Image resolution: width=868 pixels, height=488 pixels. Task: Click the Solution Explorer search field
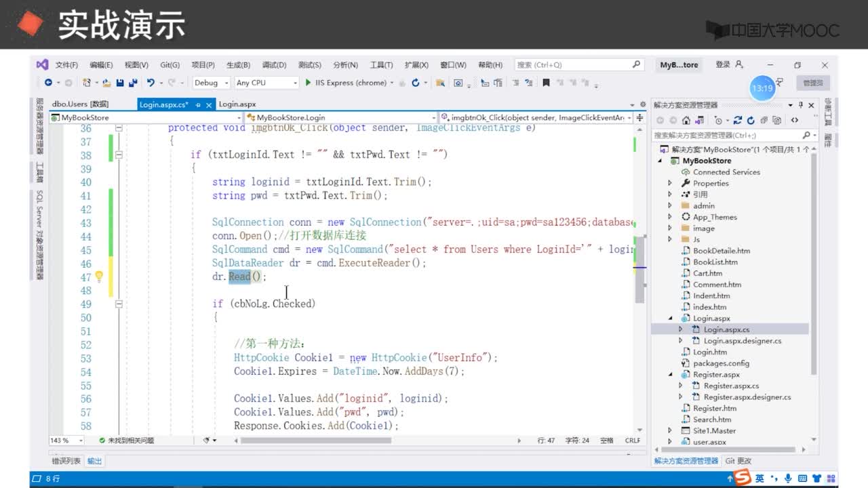tap(735, 135)
